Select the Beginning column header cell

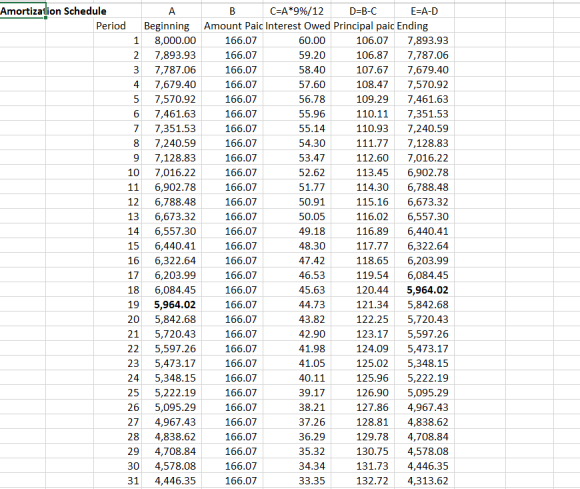point(171,26)
